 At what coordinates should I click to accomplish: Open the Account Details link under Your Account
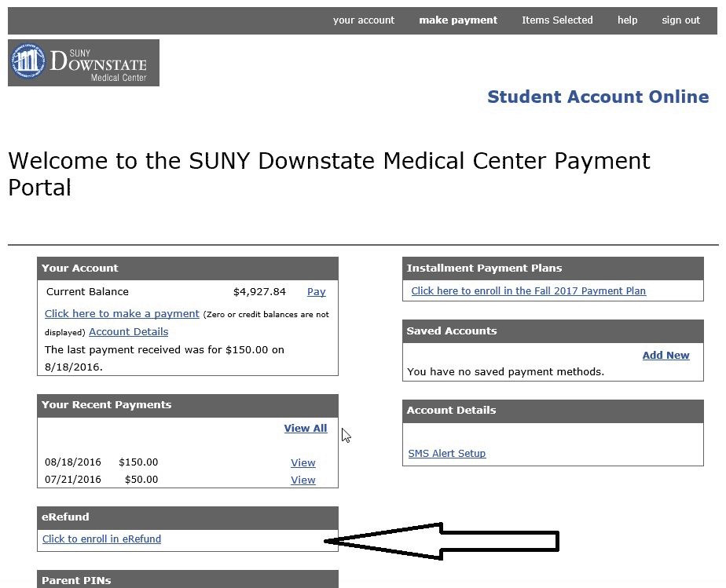[x=128, y=332]
